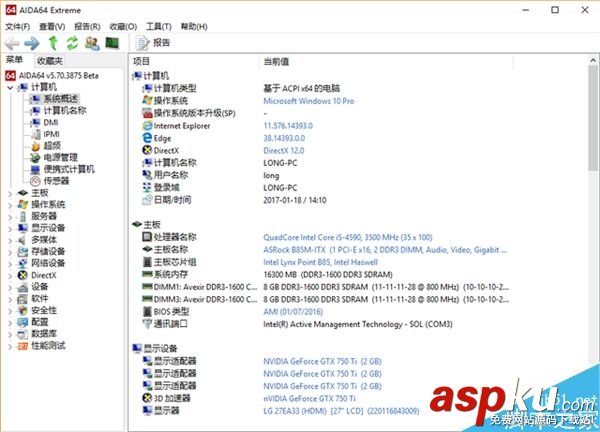Screen dimensions: 600x432
Task: Switch to the 菜单 tab
Action: pyautogui.click(x=15, y=59)
